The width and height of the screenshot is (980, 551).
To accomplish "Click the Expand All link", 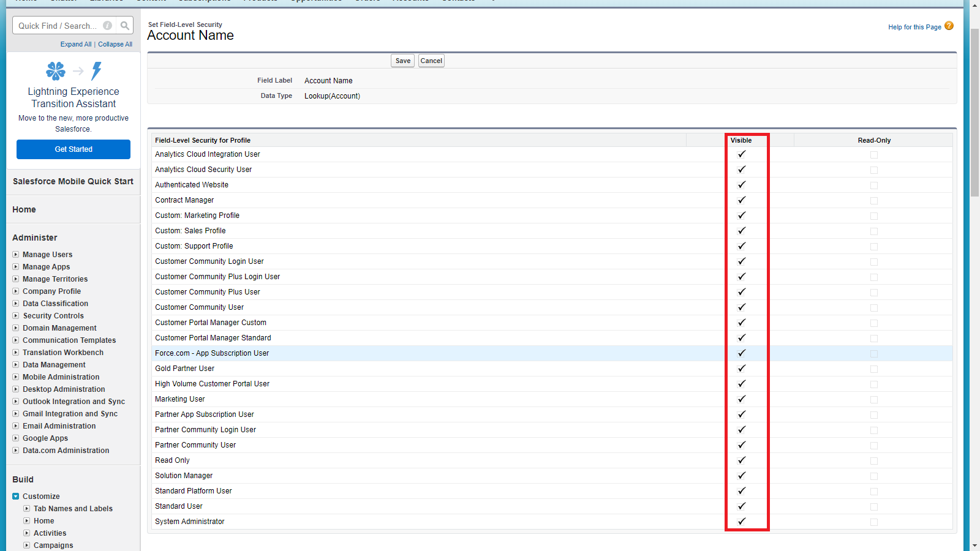I will [76, 44].
